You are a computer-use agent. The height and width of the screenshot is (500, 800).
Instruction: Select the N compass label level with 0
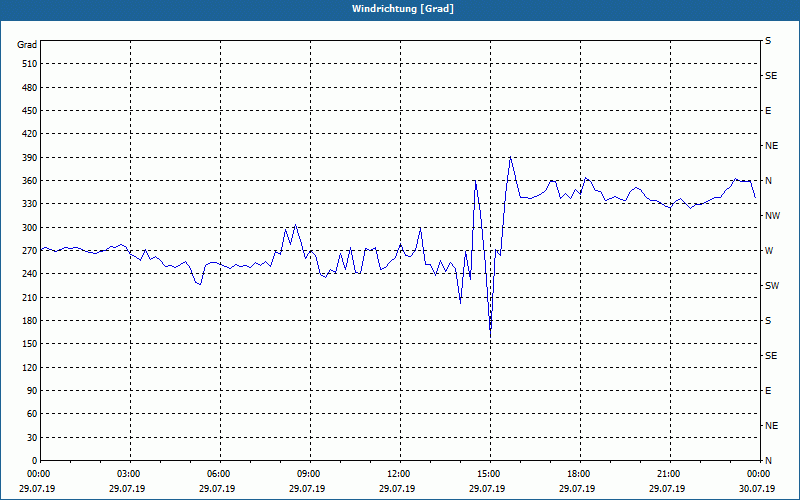click(768, 461)
